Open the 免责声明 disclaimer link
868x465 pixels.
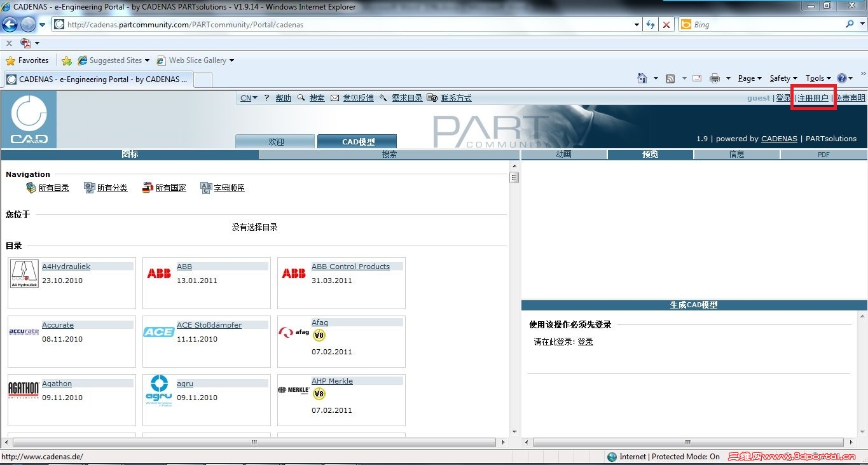click(x=850, y=98)
